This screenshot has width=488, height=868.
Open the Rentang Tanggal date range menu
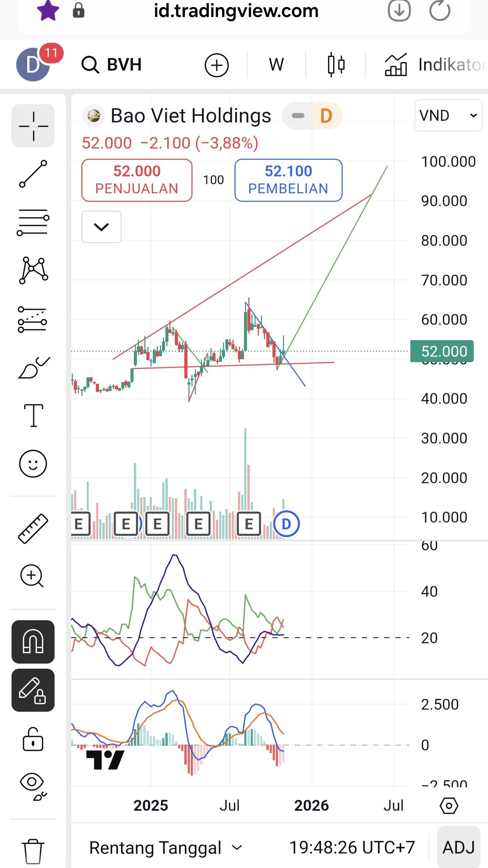(165, 848)
